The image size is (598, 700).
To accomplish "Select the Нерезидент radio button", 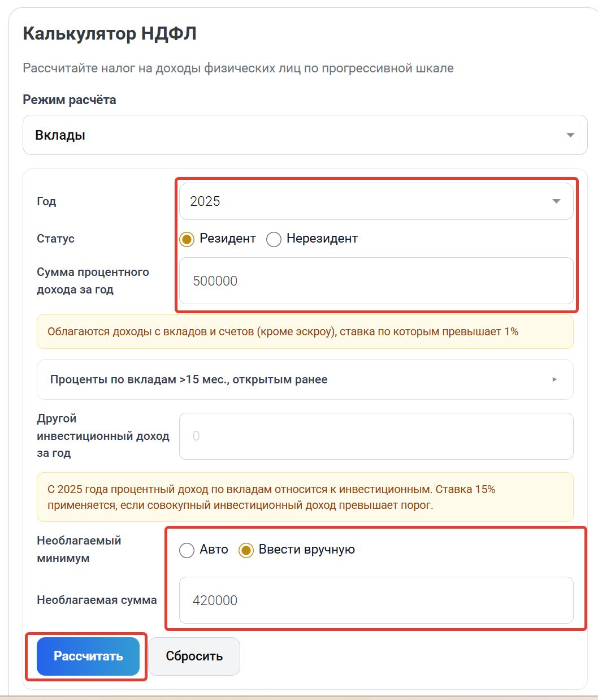I will pyautogui.click(x=274, y=239).
